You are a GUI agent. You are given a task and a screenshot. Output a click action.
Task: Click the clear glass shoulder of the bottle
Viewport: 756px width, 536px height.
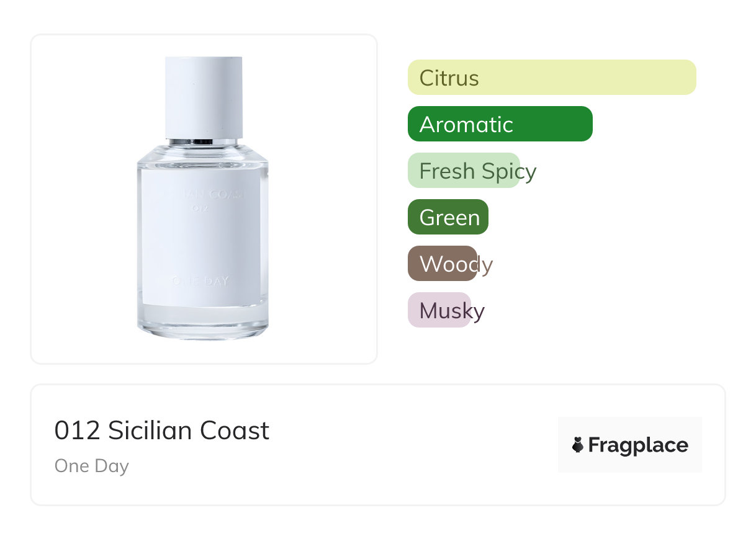point(203,156)
